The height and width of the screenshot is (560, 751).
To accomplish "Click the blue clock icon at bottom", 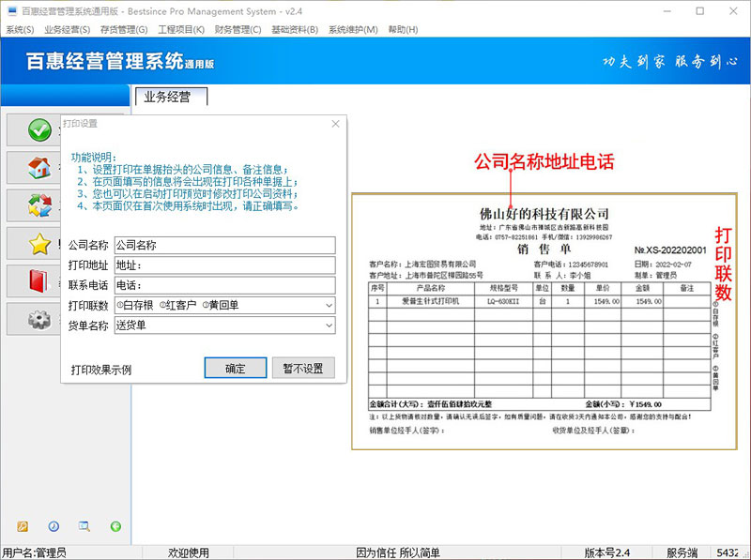I will click(54, 526).
